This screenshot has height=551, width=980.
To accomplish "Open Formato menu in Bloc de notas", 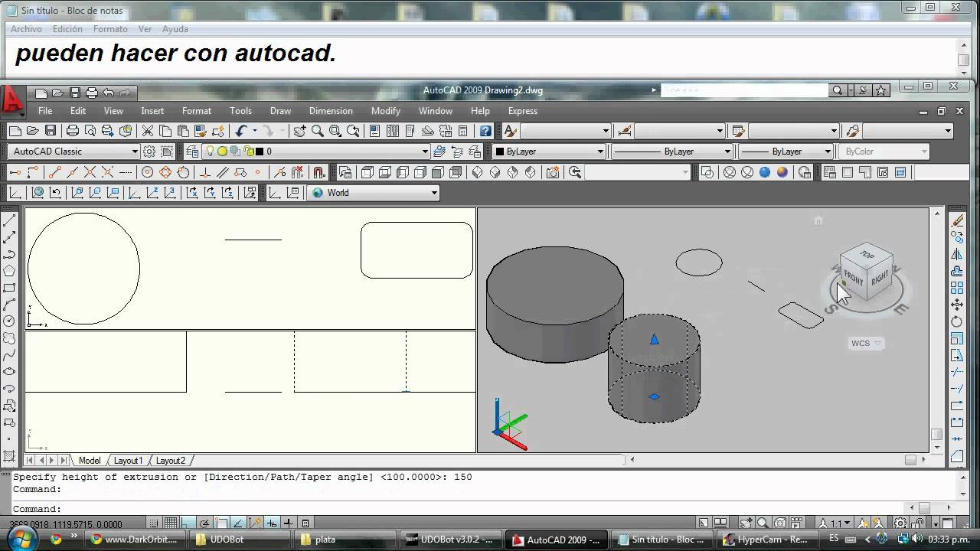I will coord(110,29).
